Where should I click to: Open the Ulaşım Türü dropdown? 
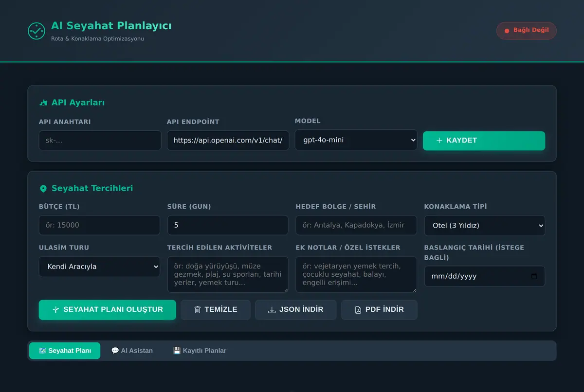point(99,267)
